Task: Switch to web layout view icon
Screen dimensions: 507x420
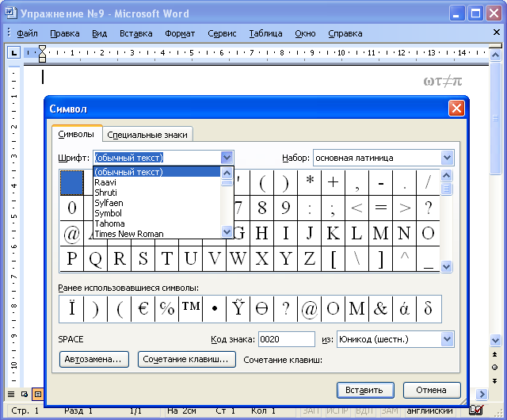Action: pyautogui.click(x=25, y=394)
